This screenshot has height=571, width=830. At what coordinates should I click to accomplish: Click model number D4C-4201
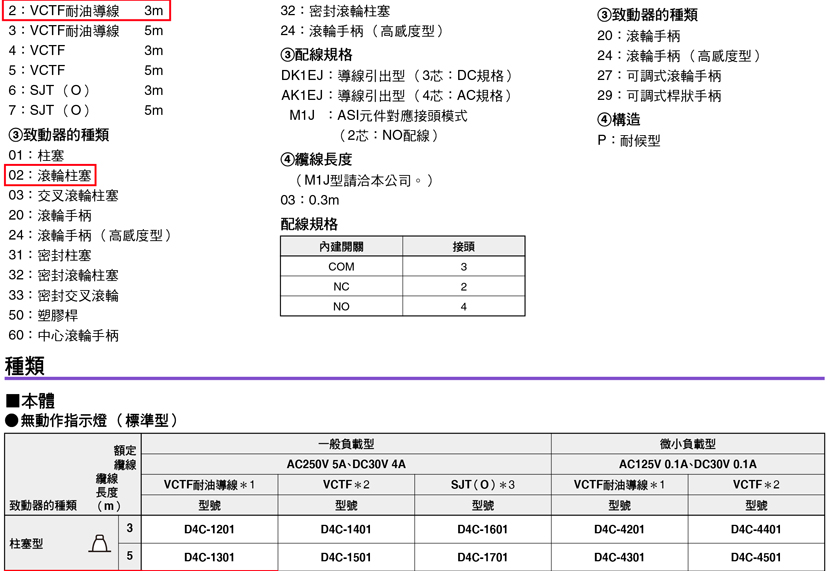(x=619, y=529)
